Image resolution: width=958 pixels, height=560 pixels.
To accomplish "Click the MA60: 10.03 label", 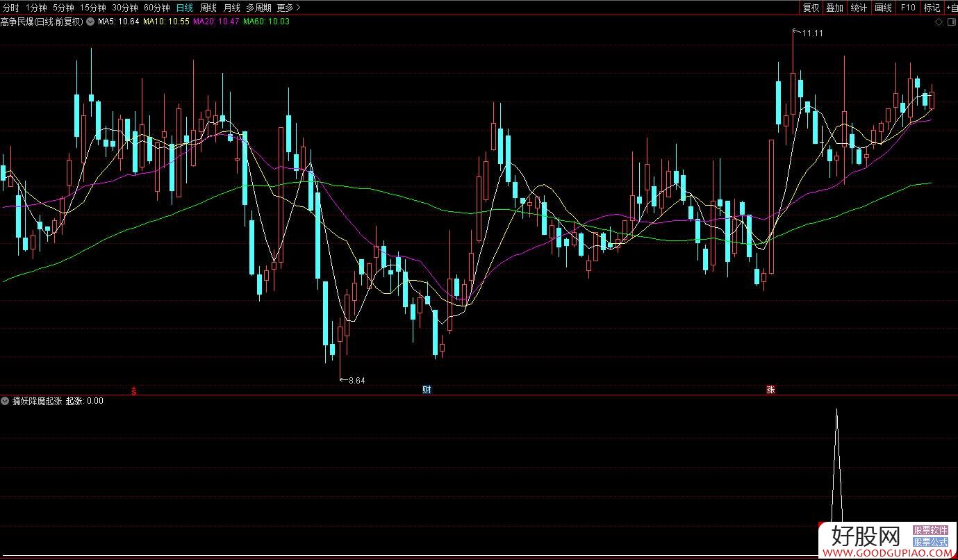I will coord(267,22).
